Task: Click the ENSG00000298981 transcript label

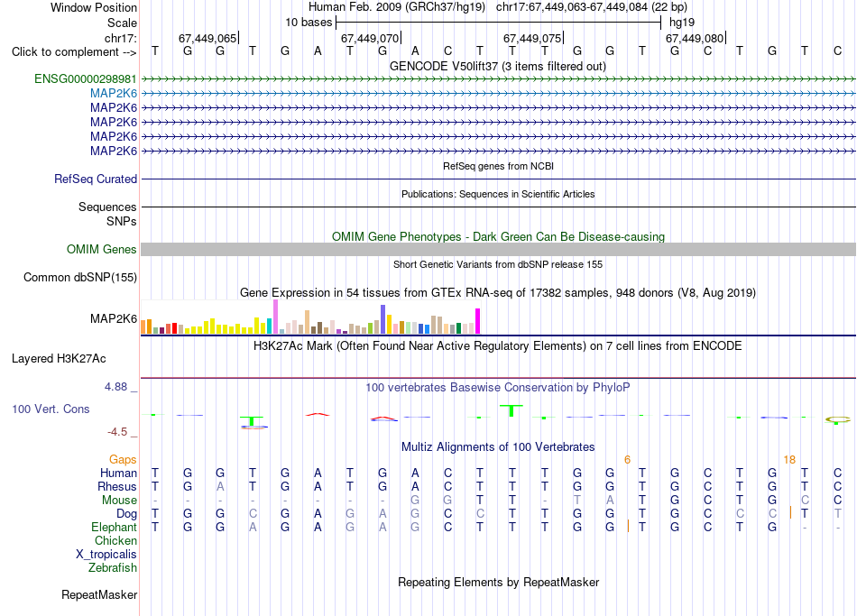Action: tap(86, 78)
